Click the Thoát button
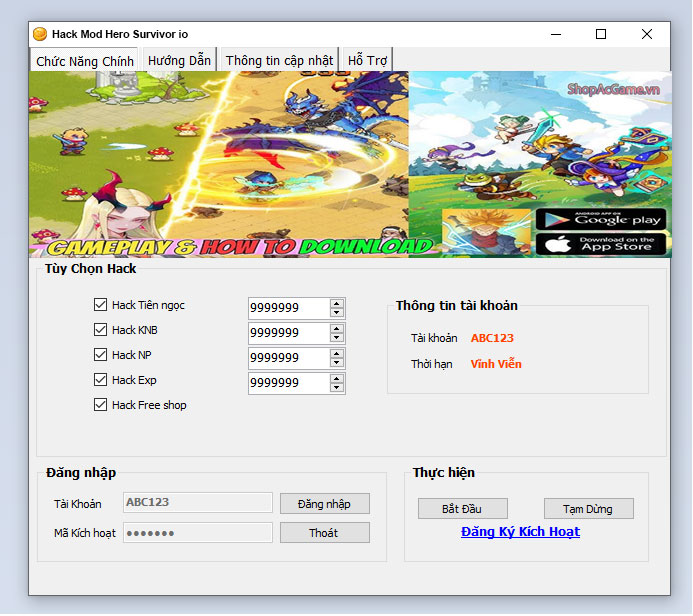Screen dimensions: 693x616 [x=324, y=533]
